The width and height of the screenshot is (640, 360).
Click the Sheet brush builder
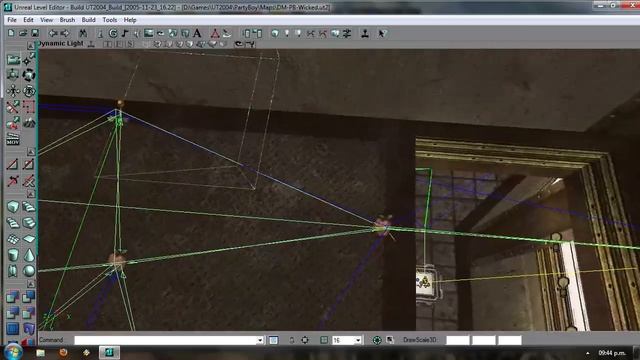29,239
